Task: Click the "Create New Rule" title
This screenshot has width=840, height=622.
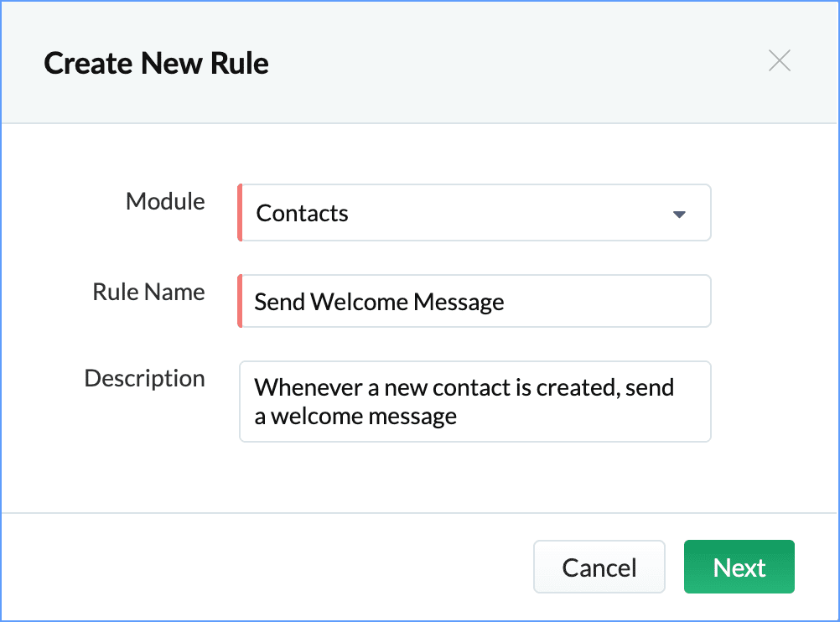Action: click(156, 63)
